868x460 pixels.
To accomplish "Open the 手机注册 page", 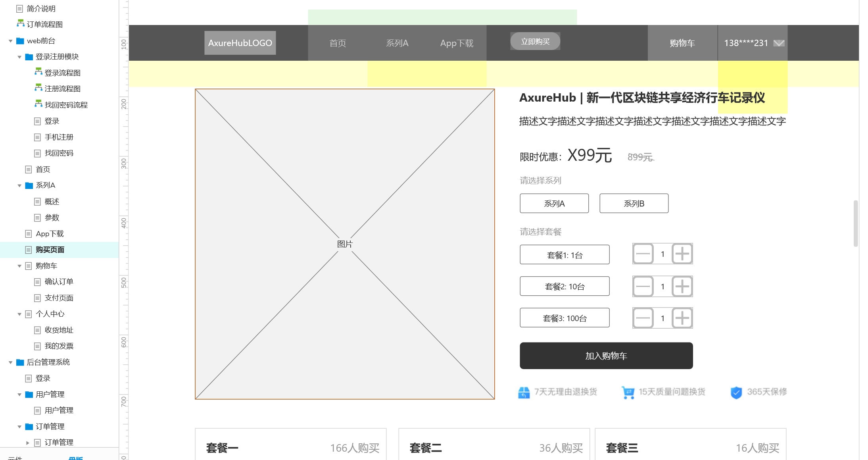I will click(x=59, y=137).
